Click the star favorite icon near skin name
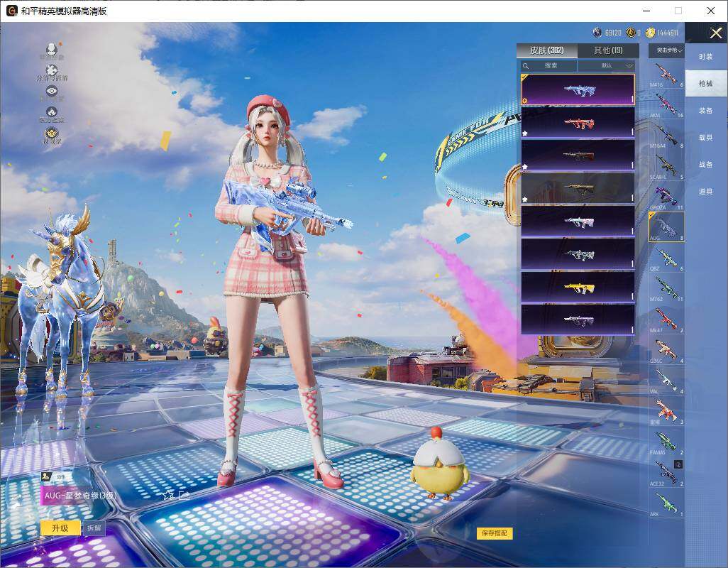The height and width of the screenshot is (568, 728). coord(168,495)
